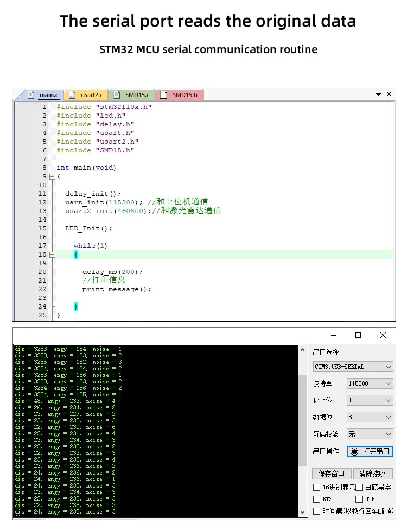Click the highlighted opening brace on line 18
407x532 pixels.
point(75,254)
